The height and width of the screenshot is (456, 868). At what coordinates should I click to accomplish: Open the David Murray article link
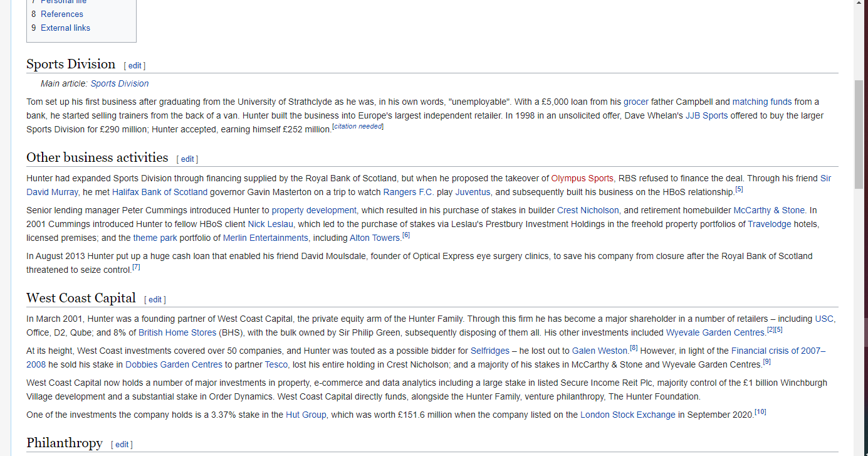(x=52, y=192)
